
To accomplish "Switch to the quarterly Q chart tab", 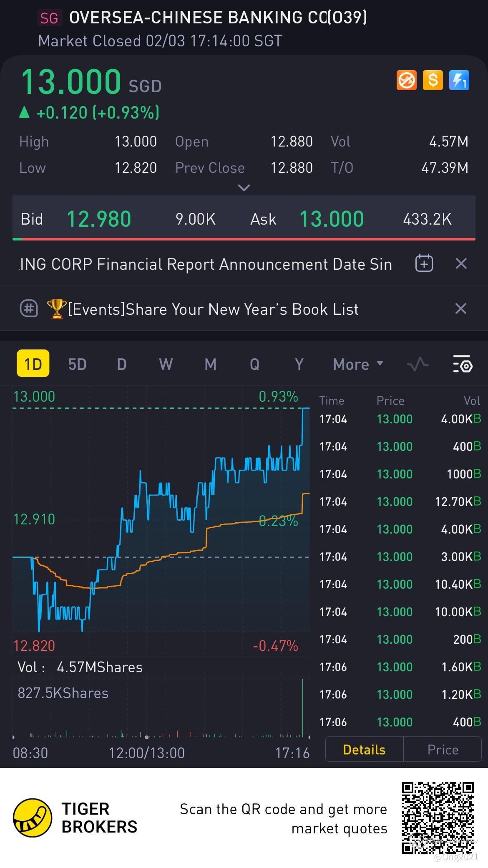I will pyautogui.click(x=254, y=364).
